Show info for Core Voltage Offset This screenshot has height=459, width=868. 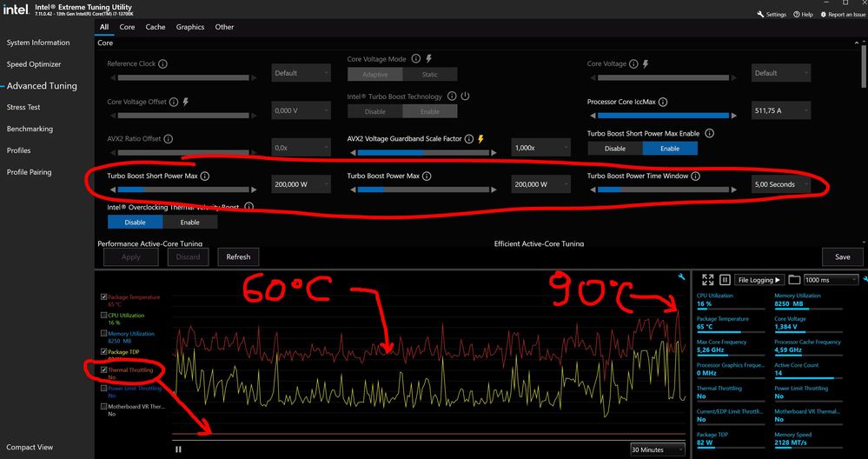click(173, 102)
